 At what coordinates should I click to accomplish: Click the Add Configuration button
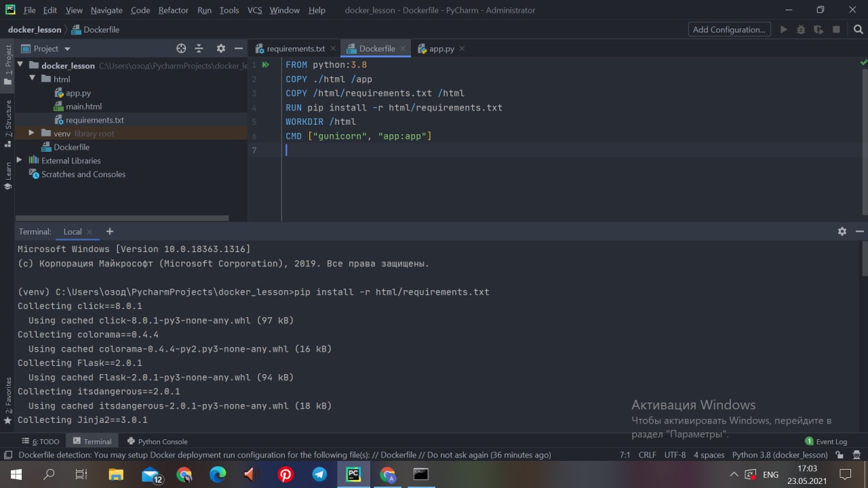tap(729, 29)
